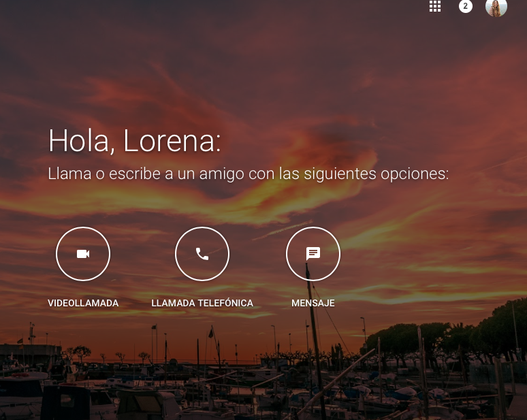Start a video call with camera icon

click(x=83, y=254)
